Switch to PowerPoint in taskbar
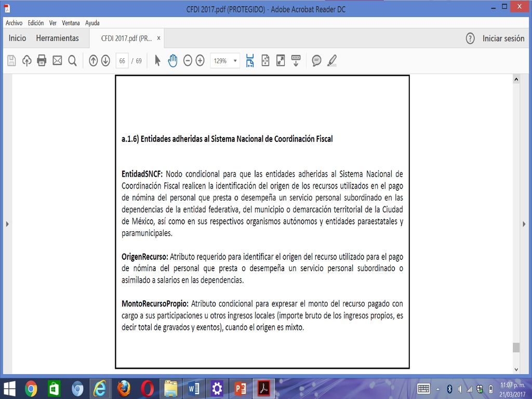The width and height of the screenshot is (532, 399). click(x=240, y=389)
